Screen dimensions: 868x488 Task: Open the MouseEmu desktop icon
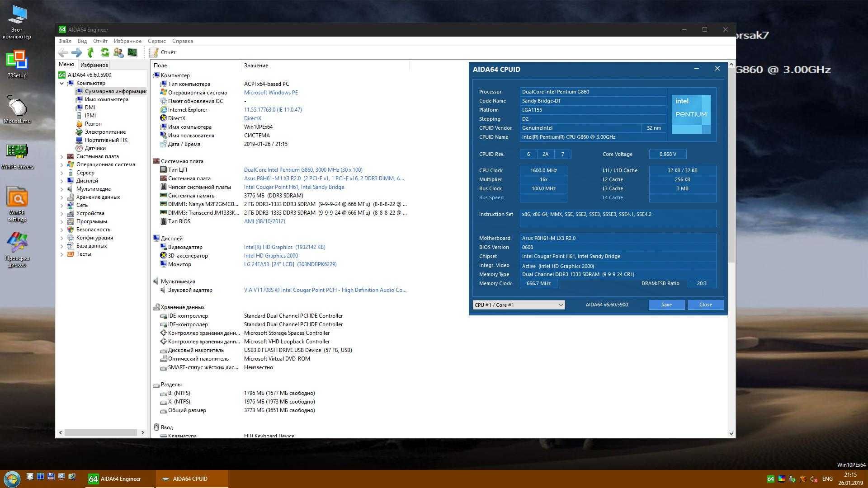[17, 110]
